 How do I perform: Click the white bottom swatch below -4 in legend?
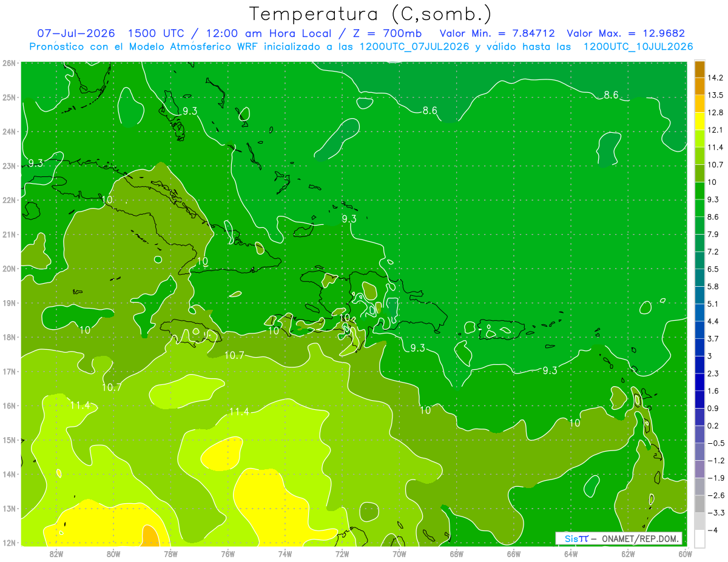point(699,539)
